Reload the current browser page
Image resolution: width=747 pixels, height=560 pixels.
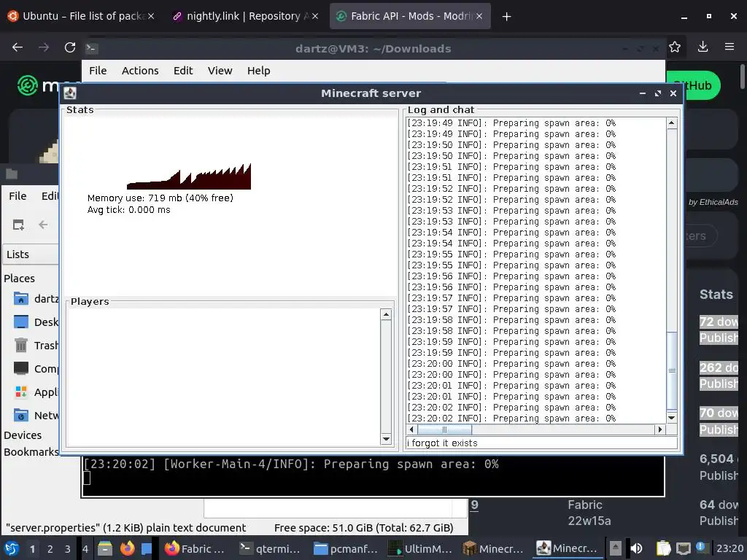70,47
